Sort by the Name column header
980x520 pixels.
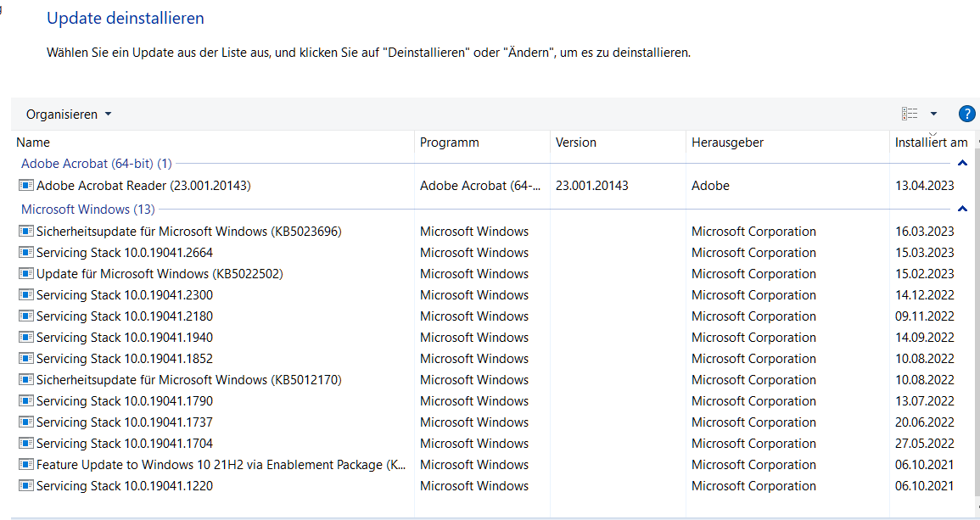click(33, 143)
